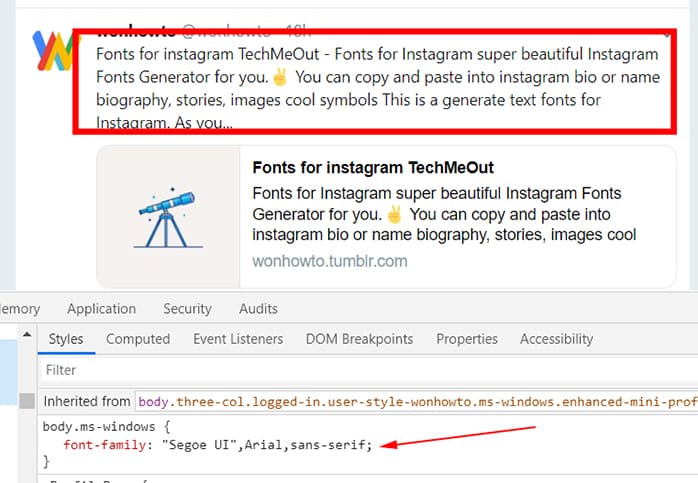Click the wonhowto profile avatar logo
This screenshot has width=698, height=483.
click(x=53, y=50)
